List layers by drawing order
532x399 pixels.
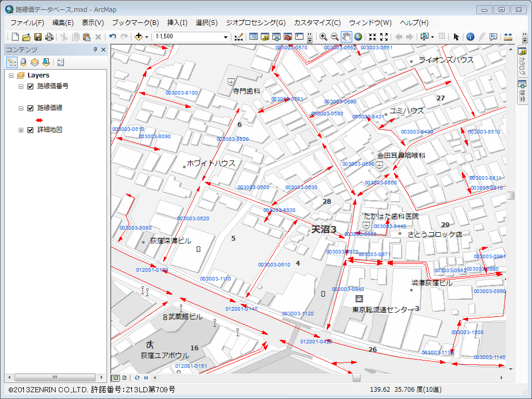point(12,62)
